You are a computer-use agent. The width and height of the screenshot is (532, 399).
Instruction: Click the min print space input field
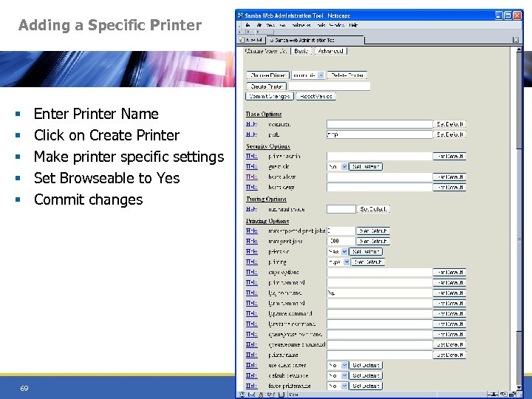[x=341, y=209]
